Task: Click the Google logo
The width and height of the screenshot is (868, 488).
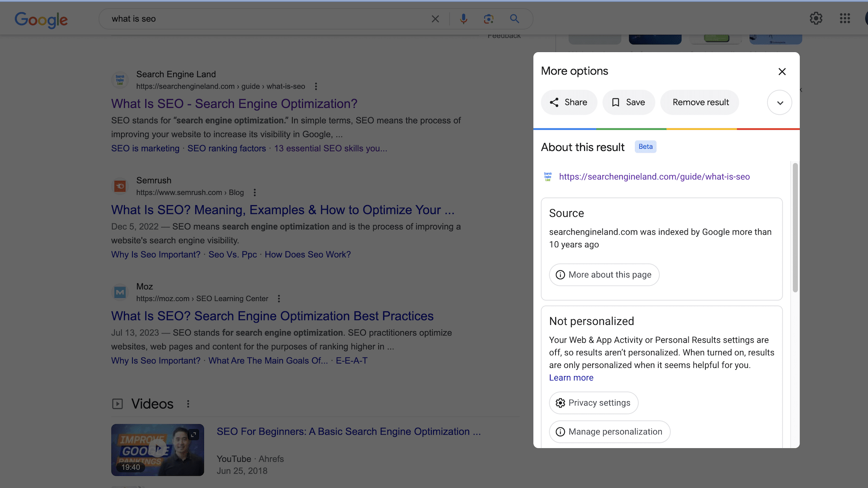Action: (41, 19)
